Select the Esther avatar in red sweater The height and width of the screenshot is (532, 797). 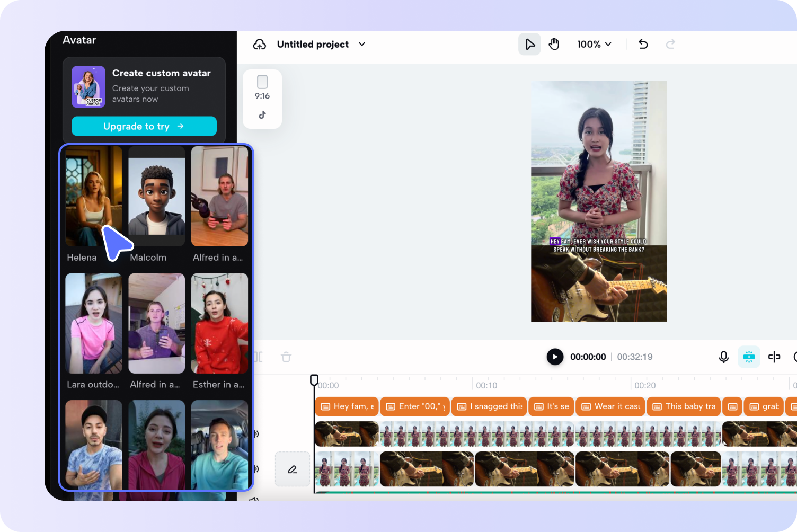(x=219, y=323)
